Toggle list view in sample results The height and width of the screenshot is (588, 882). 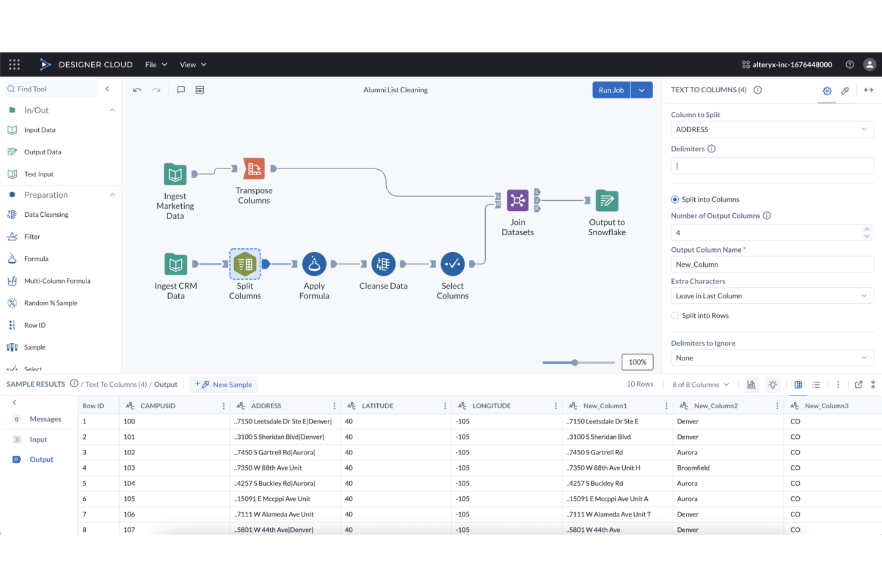[816, 384]
